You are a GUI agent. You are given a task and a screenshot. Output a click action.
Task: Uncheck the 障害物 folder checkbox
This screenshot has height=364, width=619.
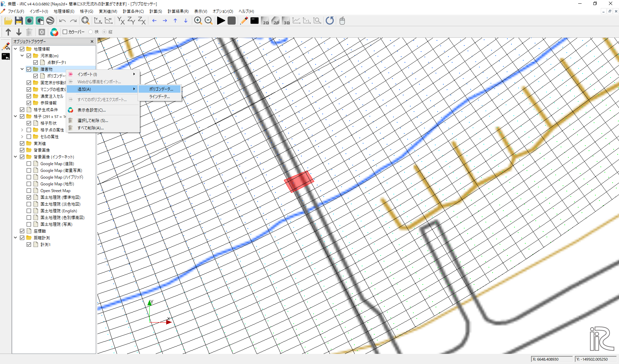[29, 69]
